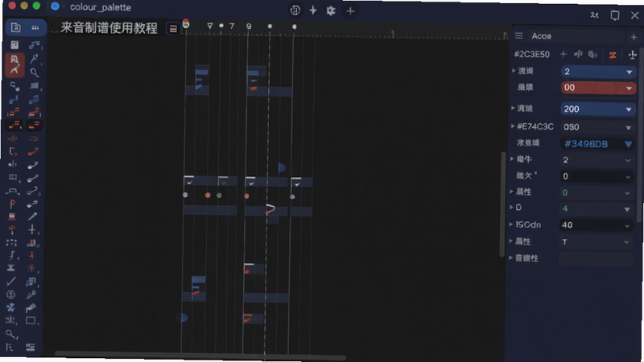Click the gear settings icon in title bar

(331, 10)
